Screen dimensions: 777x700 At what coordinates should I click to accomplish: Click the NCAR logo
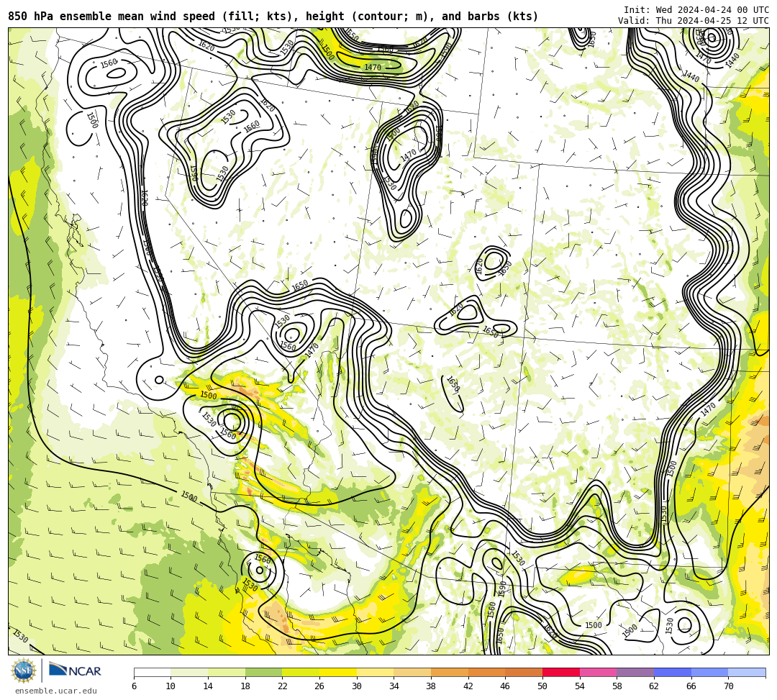[75, 671]
